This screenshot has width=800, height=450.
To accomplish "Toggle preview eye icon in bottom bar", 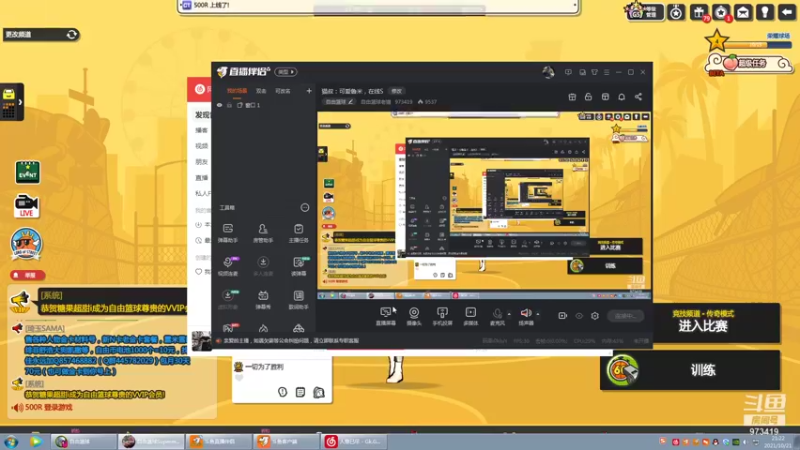I will tap(579, 316).
